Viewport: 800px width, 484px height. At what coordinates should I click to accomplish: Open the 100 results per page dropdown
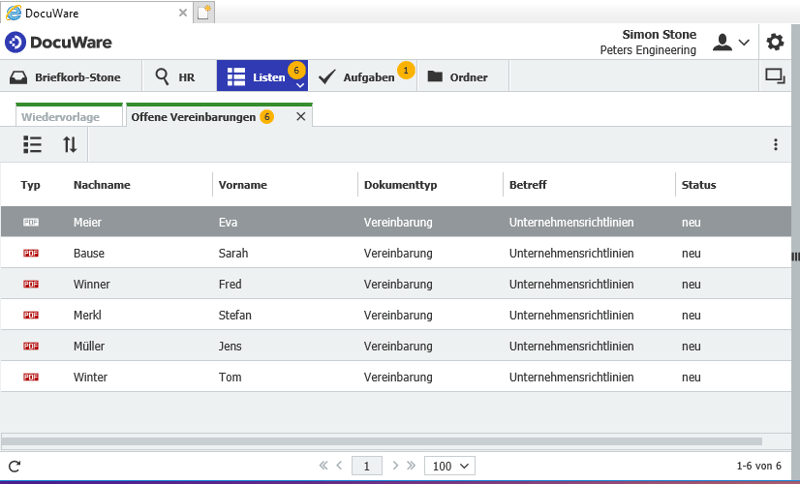point(449,466)
